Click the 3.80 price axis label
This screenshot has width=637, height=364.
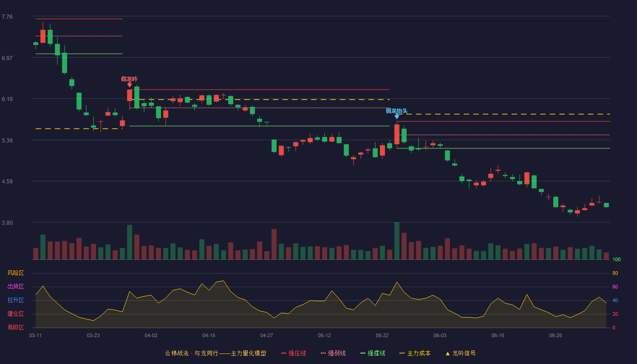pos(7,223)
